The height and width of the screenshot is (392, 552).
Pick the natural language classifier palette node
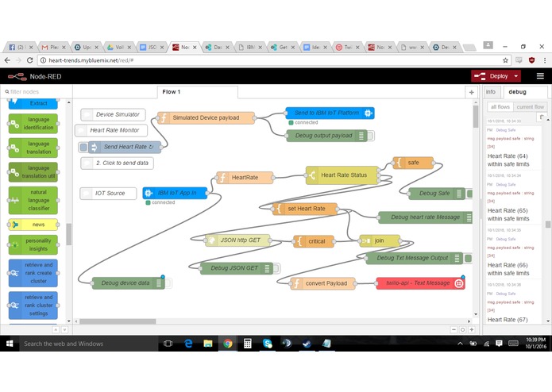(33, 201)
